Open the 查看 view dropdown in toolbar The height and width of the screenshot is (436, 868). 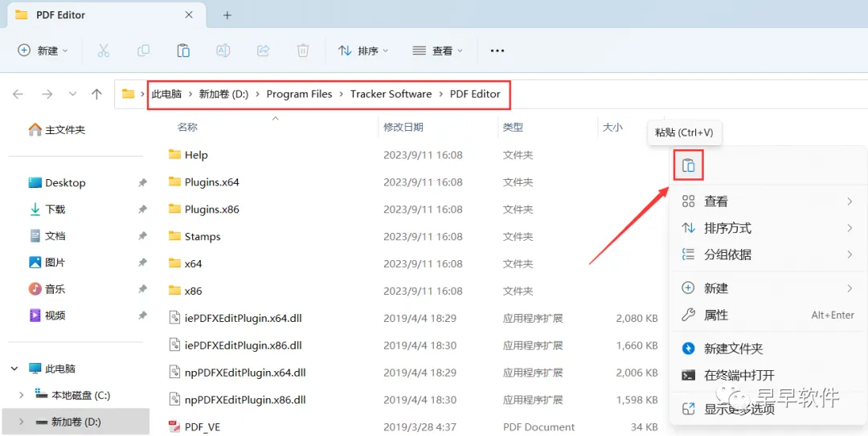437,51
